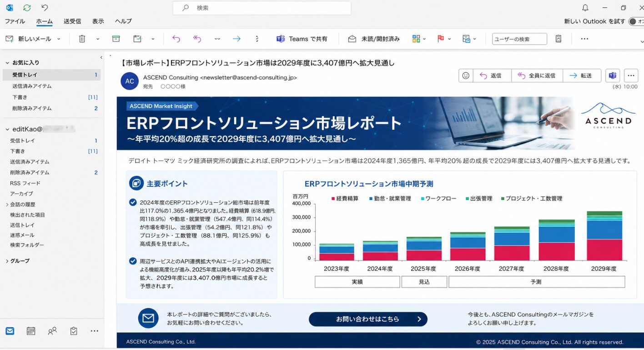Open the 表示 tab

pyautogui.click(x=98, y=21)
